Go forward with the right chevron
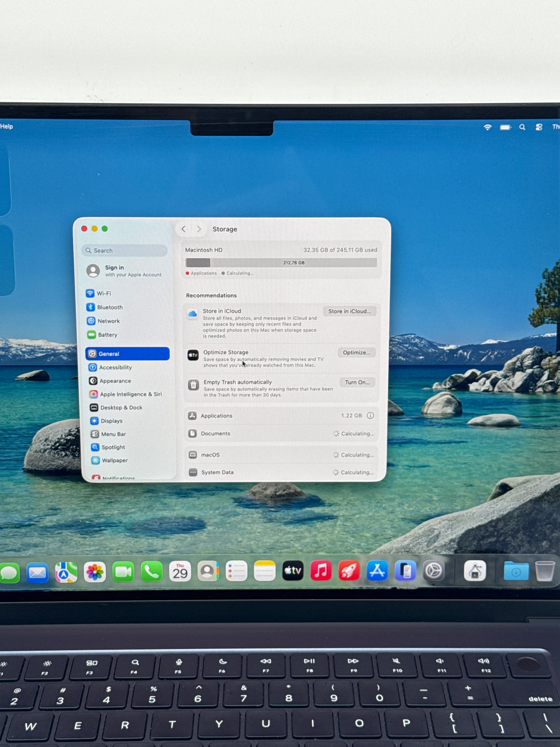Viewport: 560px width, 747px height. (199, 229)
